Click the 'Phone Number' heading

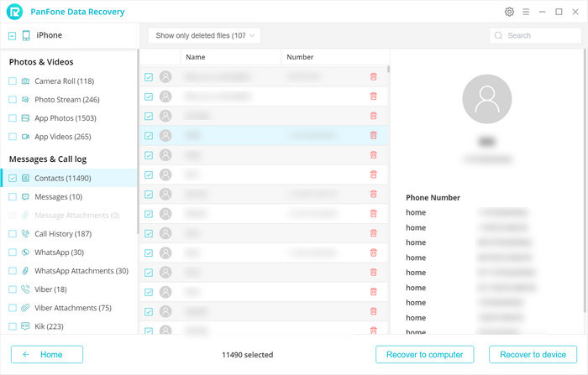pyautogui.click(x=433, y=197)
